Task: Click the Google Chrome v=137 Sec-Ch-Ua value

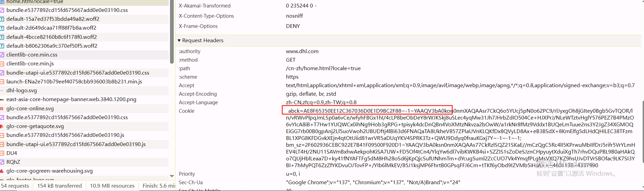Action: [x=373, y=182]
